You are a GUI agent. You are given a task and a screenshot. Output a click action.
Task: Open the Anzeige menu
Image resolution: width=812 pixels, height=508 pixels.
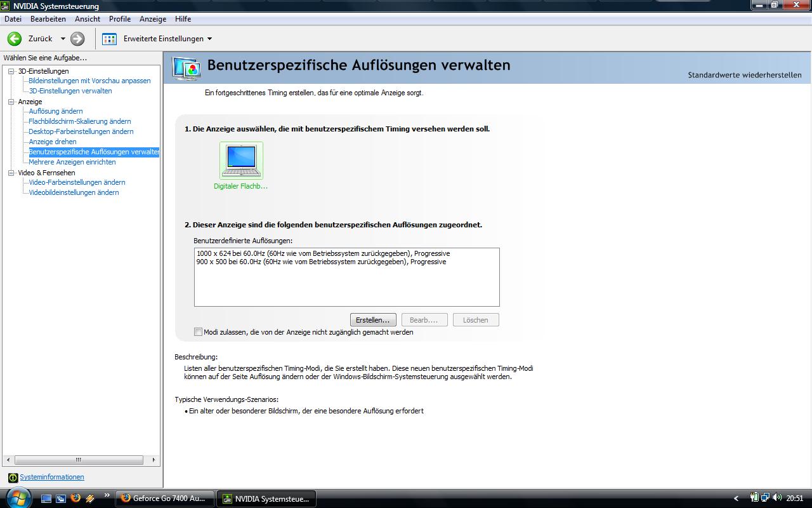pyautogui.click(x=153, y=19)
